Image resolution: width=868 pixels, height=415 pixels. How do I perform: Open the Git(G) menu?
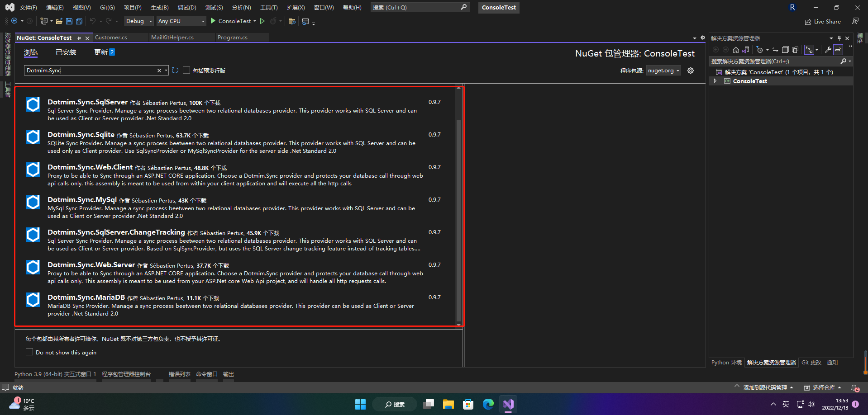point(107,8)
